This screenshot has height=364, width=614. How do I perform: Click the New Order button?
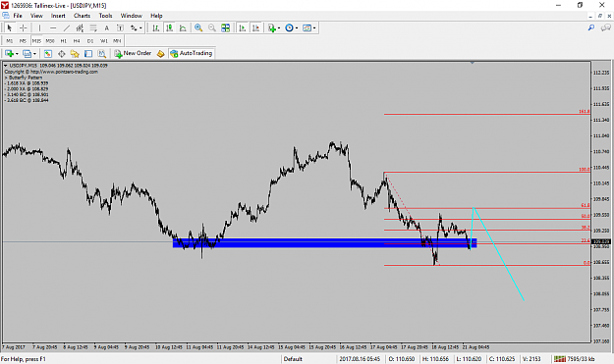[x=133, y=54]
